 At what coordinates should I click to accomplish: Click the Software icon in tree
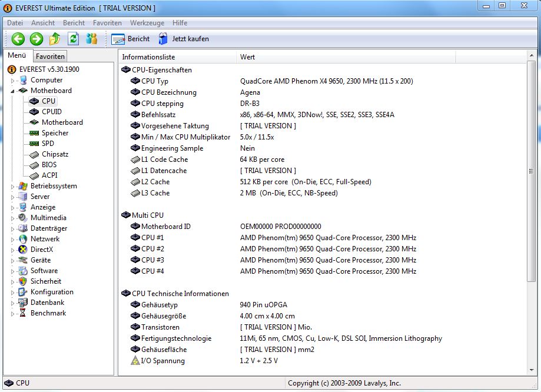pos(23,271)
